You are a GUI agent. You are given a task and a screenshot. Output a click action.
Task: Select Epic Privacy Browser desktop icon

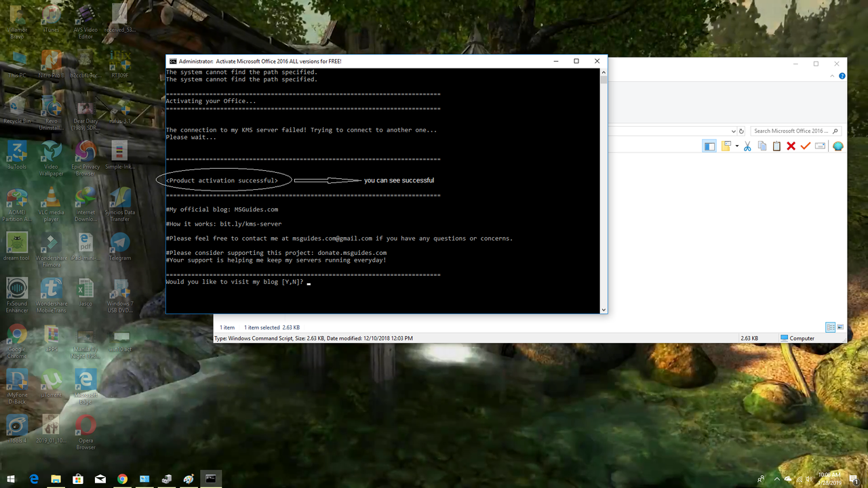point(85,159)
